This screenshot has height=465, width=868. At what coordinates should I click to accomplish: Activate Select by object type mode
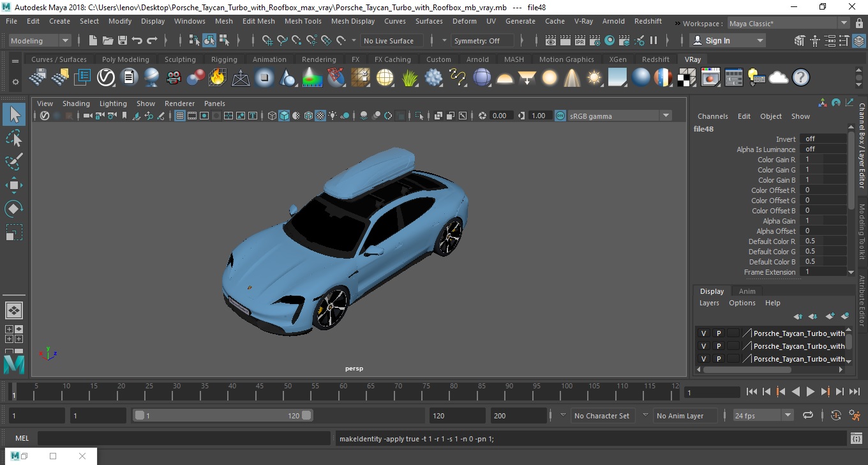pos(209,40)
